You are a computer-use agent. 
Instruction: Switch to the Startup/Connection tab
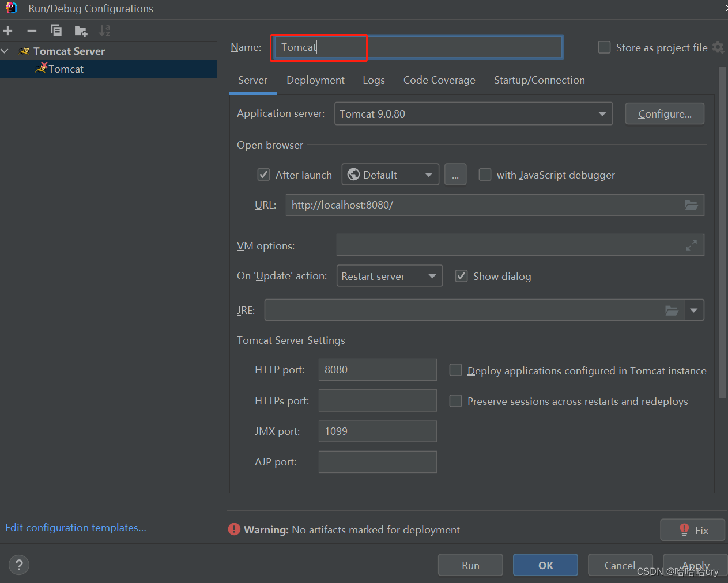click(539, 80)
